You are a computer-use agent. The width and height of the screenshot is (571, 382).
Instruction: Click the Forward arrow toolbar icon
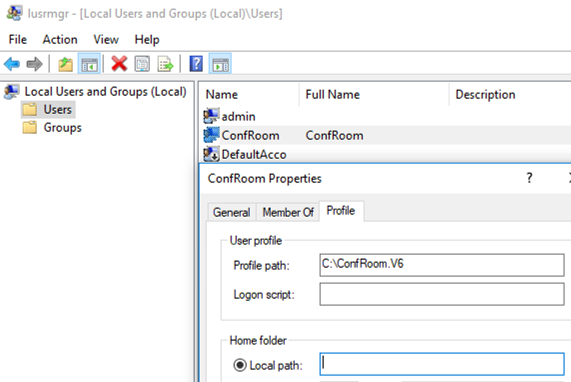point(34,64)
